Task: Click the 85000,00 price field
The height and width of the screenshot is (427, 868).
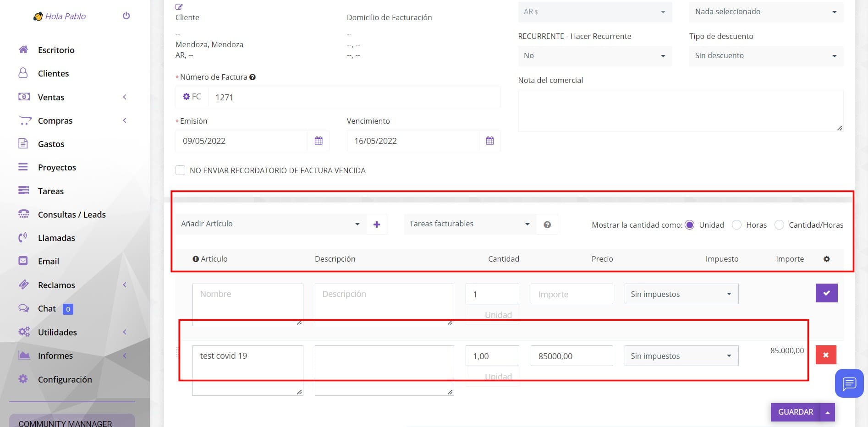Action: (x=572, y=356)
